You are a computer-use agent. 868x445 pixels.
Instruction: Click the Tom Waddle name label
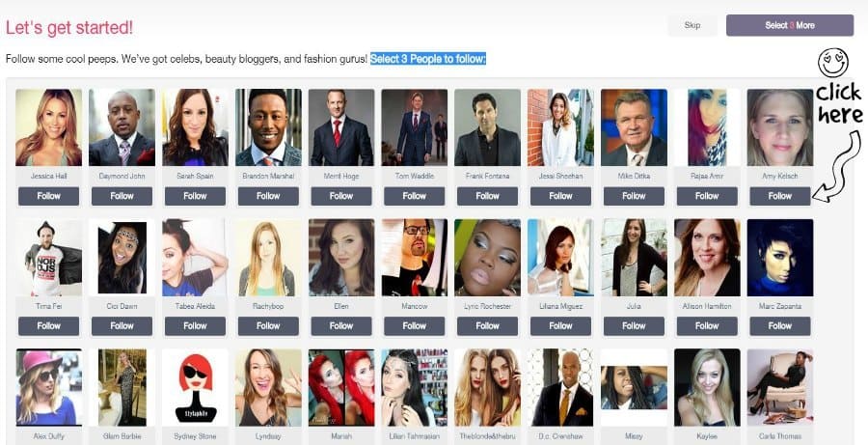415,177
